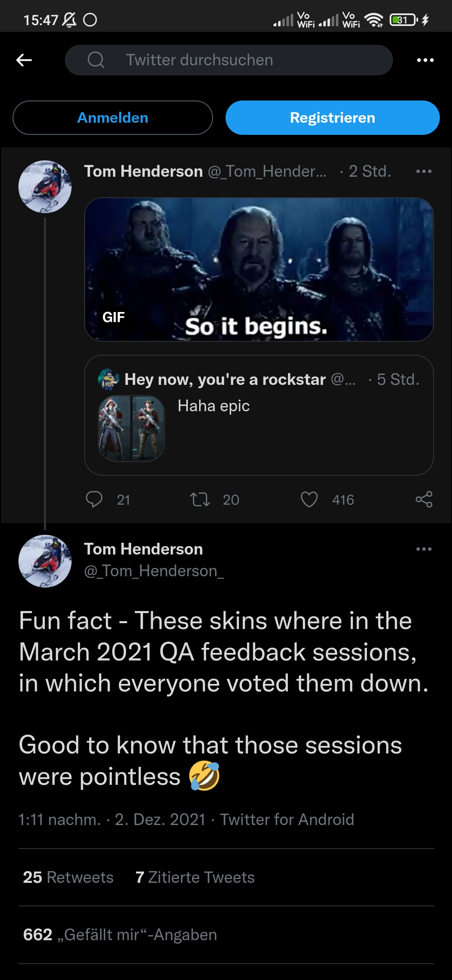Image resolution: width=452 pixels, height=980 pixels.
Task: Open quoted tweet's skins image thumbnail
Action: [131, 428]
